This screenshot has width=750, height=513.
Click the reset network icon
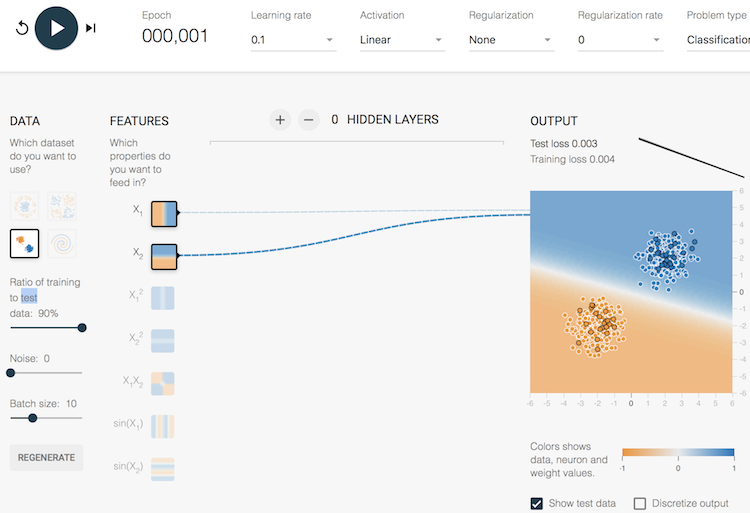coord(22,28)
